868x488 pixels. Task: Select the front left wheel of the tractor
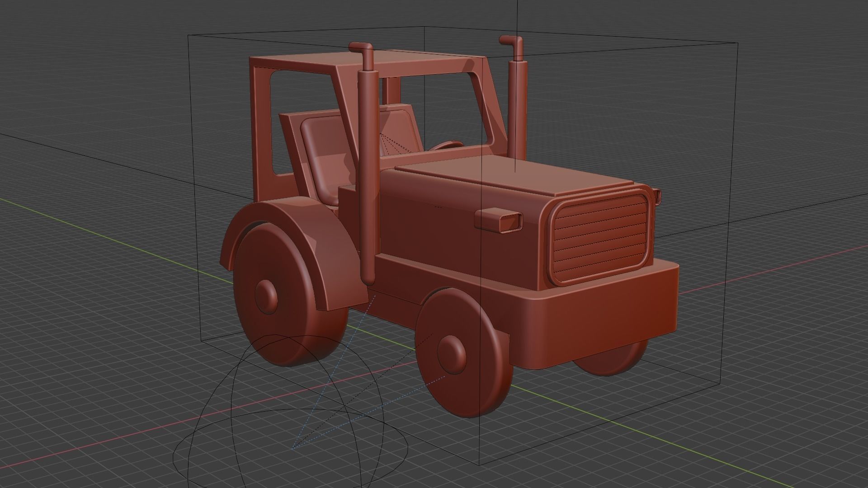point(465,353)
